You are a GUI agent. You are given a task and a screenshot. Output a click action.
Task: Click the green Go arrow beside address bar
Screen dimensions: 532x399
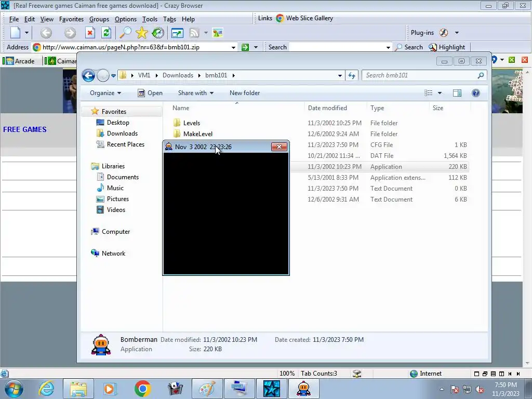(245, 47)
